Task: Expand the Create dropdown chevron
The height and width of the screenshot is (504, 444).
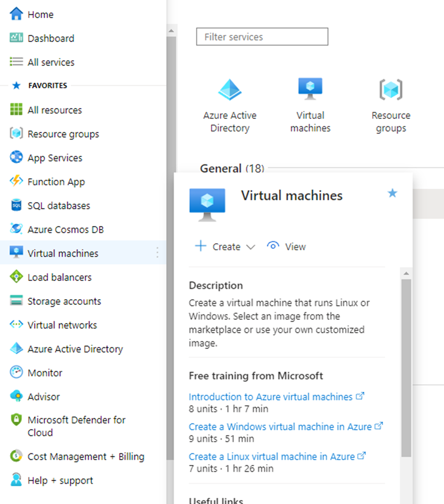Action: 251,247
